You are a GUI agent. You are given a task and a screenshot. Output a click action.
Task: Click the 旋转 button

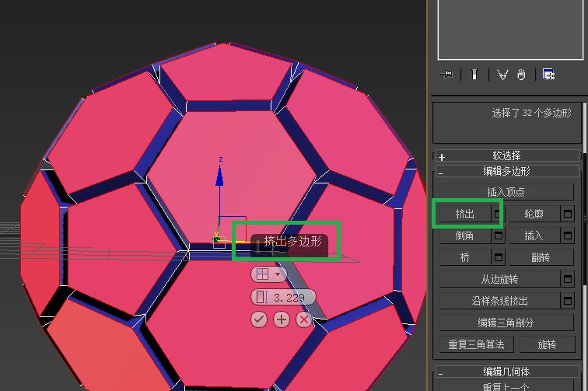pos(547,344)
